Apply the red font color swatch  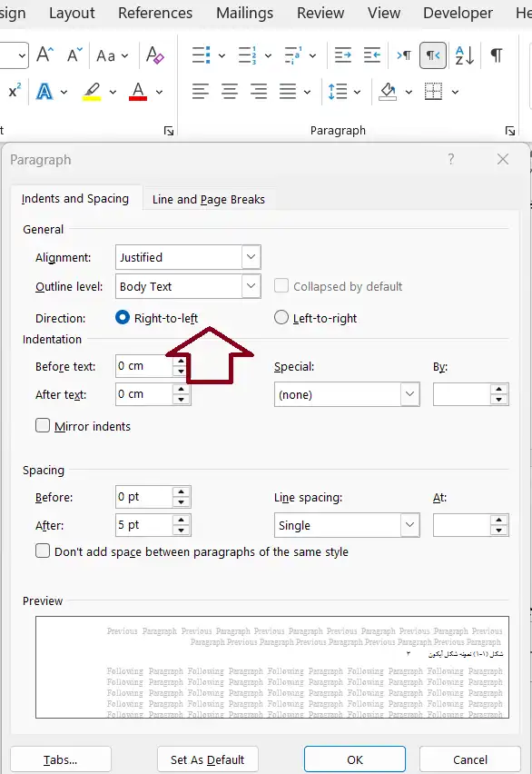(138, 92)
